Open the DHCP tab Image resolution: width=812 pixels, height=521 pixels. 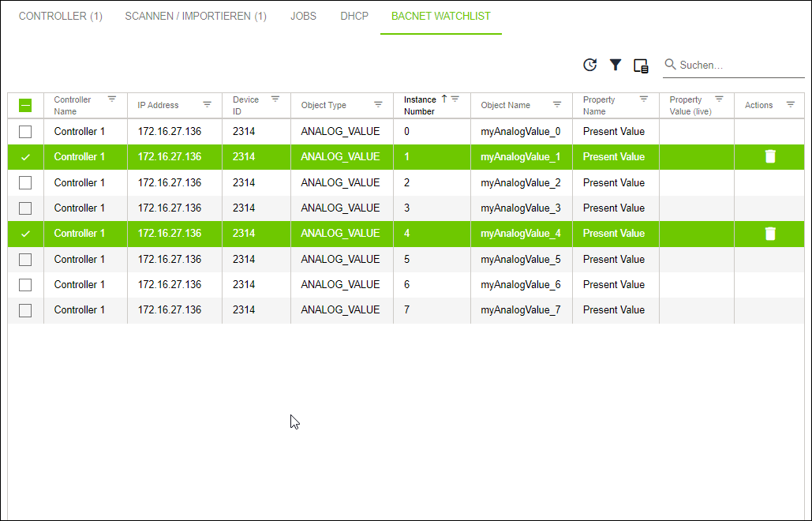(354, 16)
